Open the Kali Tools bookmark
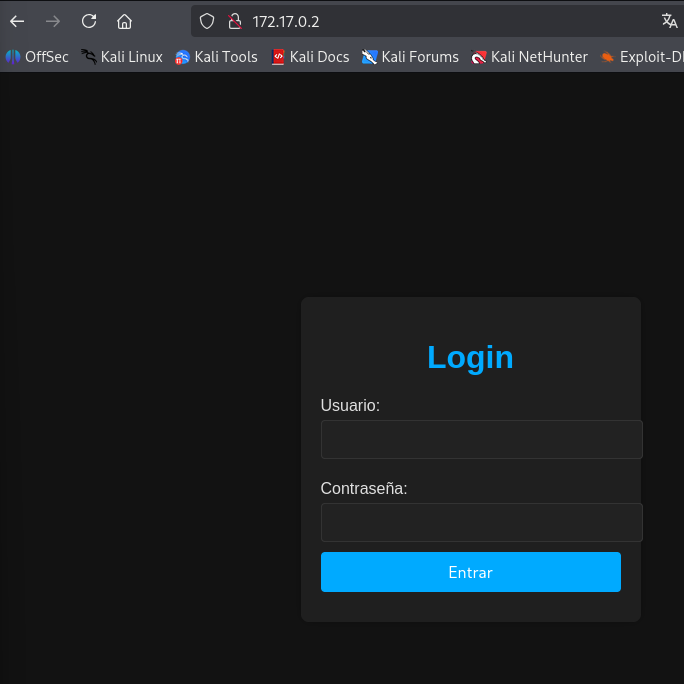Screen dimensions: 684x684 (216, 57)
